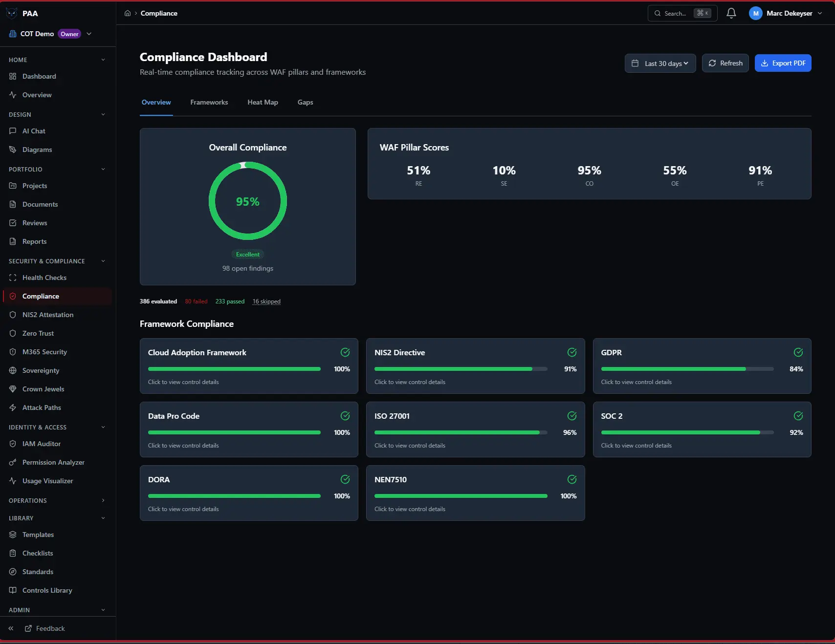This screenshot has width=835, height=644.
Task: Open the COT Demo workspace switcher
Action: (x=50, y=34)
